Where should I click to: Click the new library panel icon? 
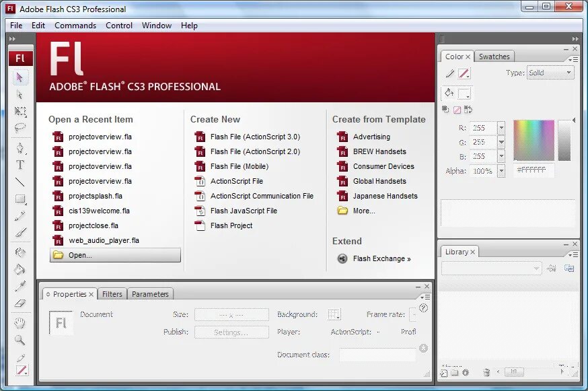pos(569,269)
